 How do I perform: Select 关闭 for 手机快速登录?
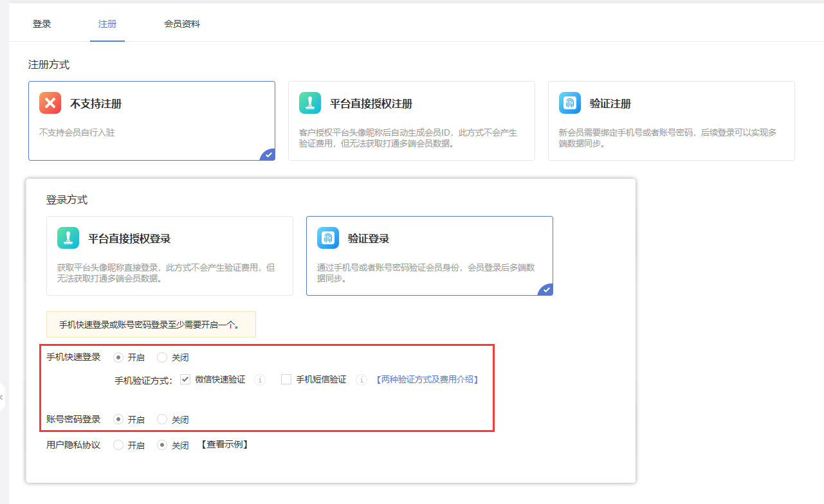click(162, 357)
